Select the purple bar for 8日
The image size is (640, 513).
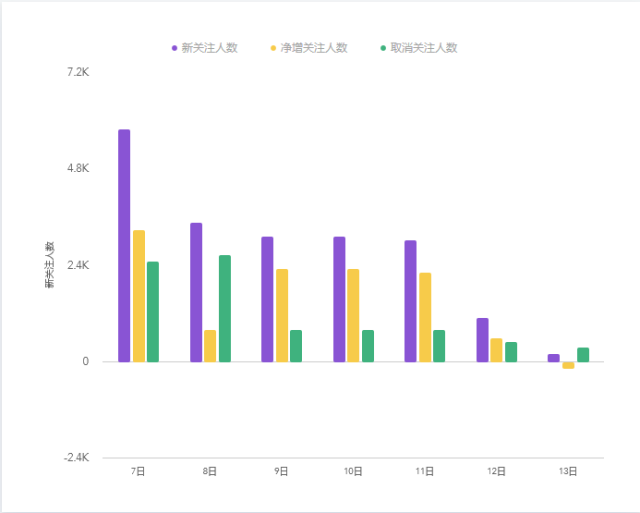(196, 292)
